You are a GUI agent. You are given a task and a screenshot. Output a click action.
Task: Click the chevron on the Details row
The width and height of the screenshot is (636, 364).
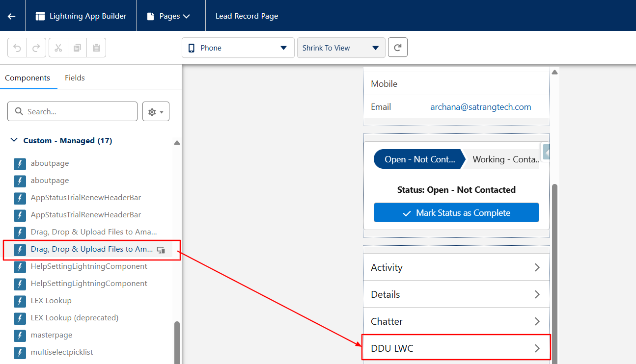(x=537, y=294)
